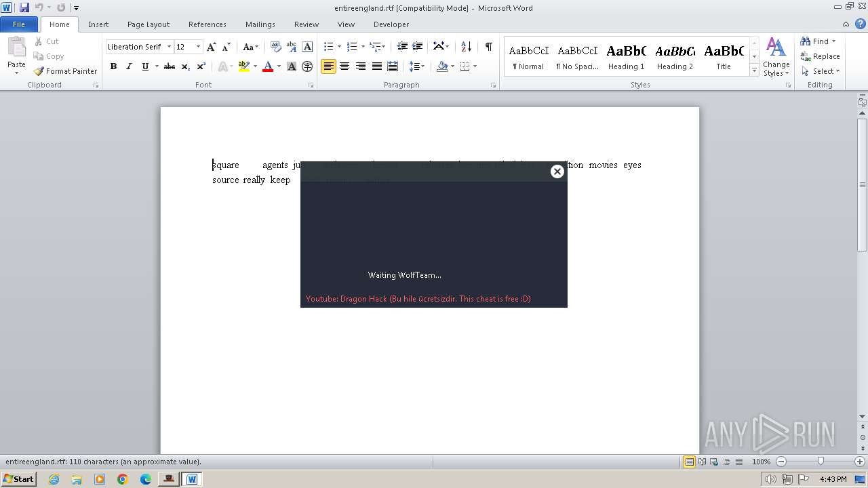868x488 pixels.
Task: Toggle Superscript formatting
Action: point(201,66)
